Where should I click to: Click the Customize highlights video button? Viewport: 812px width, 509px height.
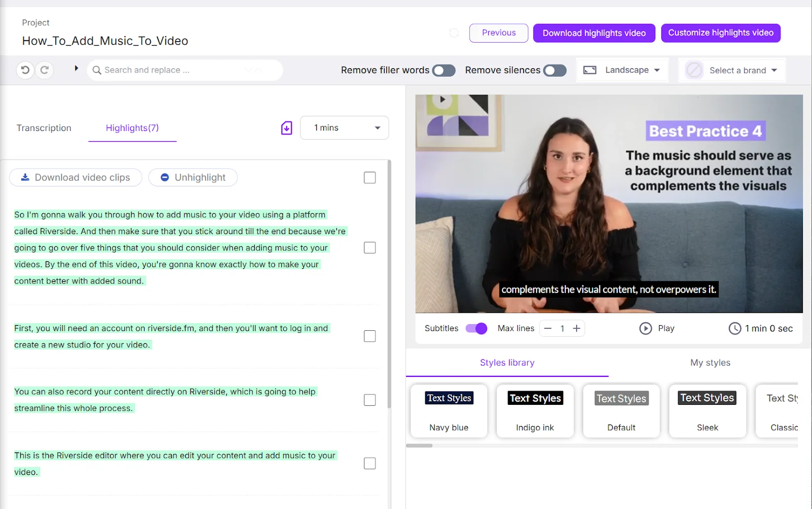(x=721, y=33)
